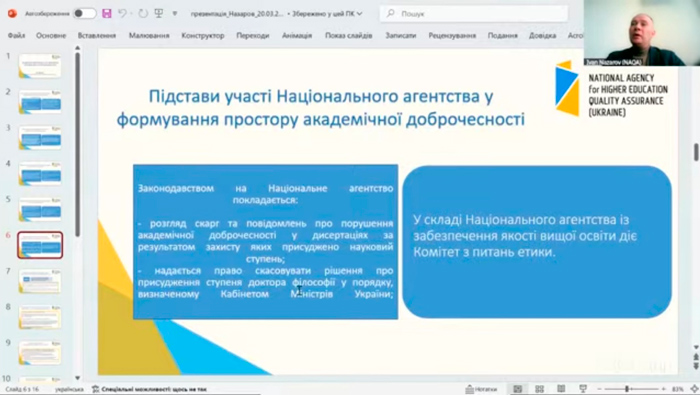The height and width of the screenshot is (395, 700).
Task: Click the Redo icon
Action: coord(143,13)
